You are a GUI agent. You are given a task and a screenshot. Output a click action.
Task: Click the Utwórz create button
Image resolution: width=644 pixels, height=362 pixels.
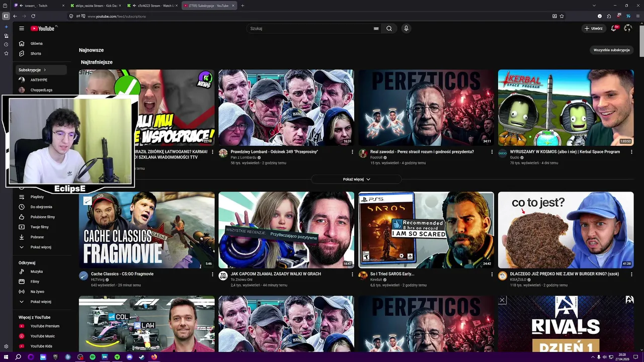[x=593, y=29]
